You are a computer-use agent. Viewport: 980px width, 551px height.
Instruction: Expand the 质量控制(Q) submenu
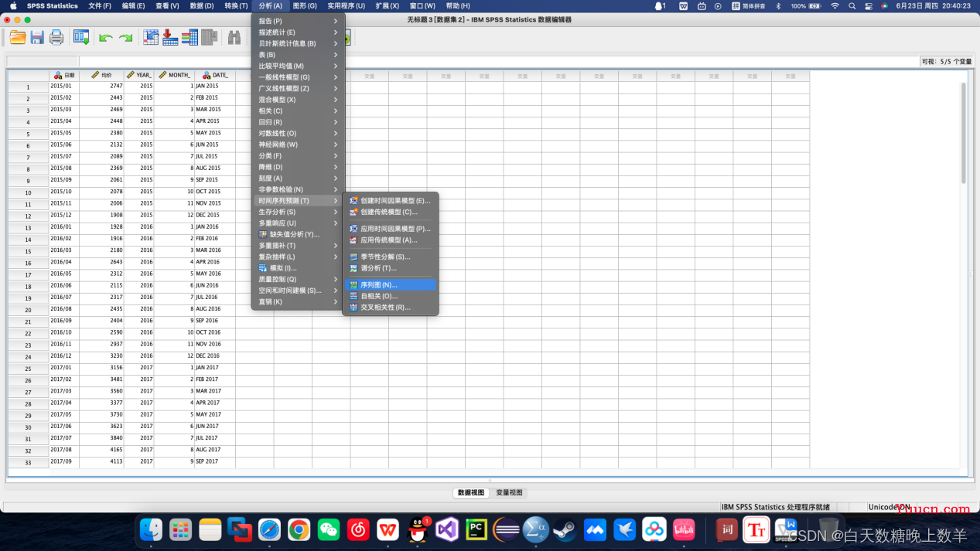click(x=298, y=279)
